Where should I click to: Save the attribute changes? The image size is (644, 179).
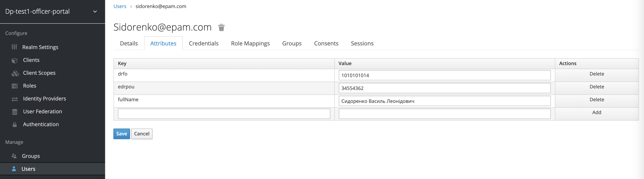pyautogui.click(x=122, y=134)
